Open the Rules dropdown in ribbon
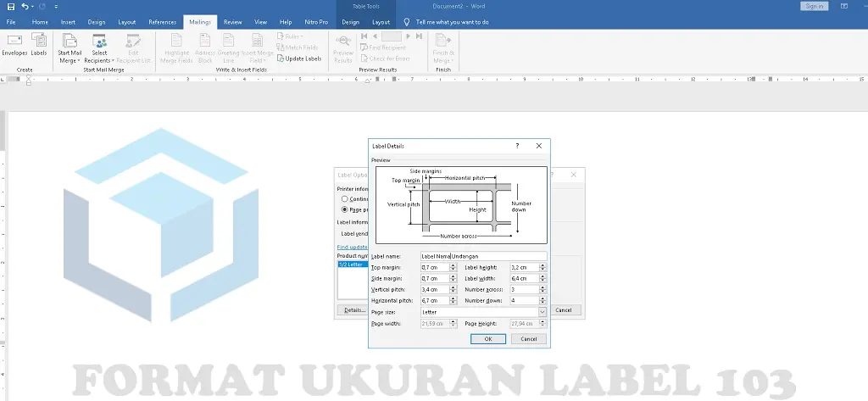The image size is (868, 401). 290,36
